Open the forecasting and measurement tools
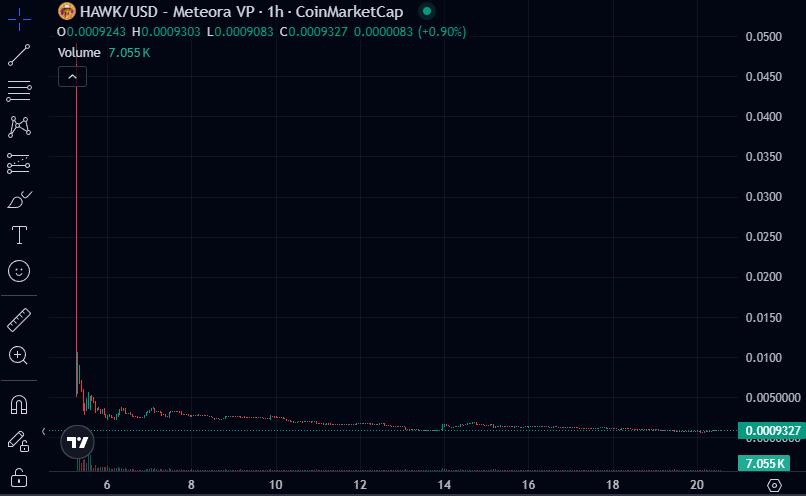806x496 pixels. (19, 163)
